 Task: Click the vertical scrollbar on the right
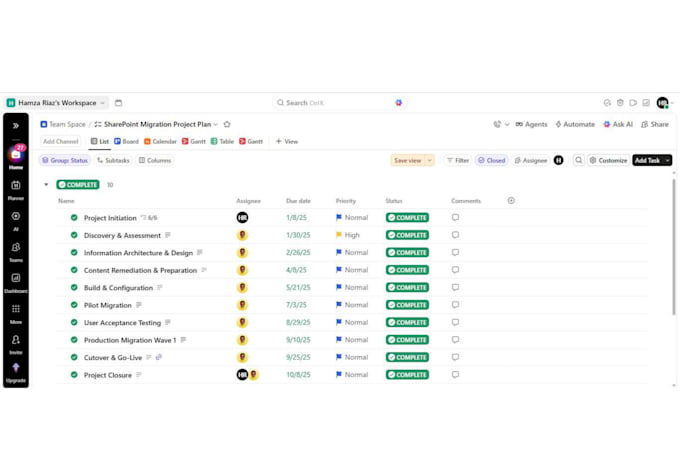coord(673,247)
